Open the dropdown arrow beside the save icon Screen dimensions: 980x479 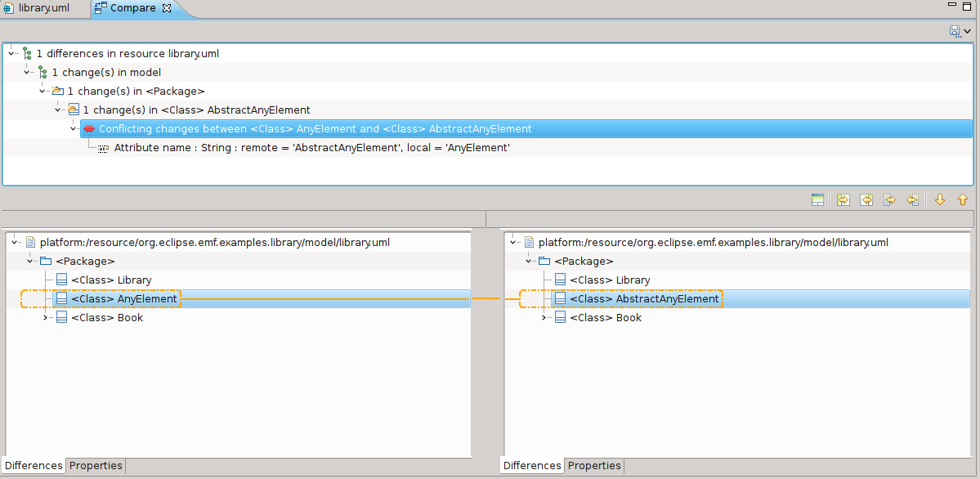968,31
